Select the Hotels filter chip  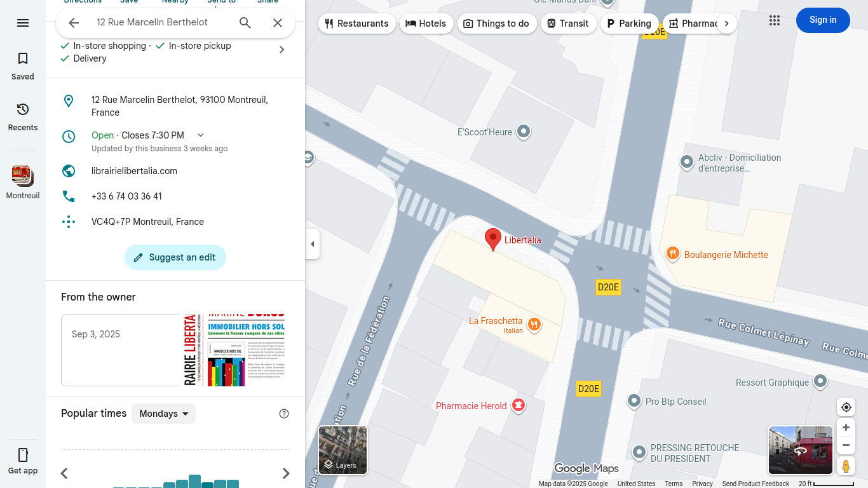click(426, 24)
